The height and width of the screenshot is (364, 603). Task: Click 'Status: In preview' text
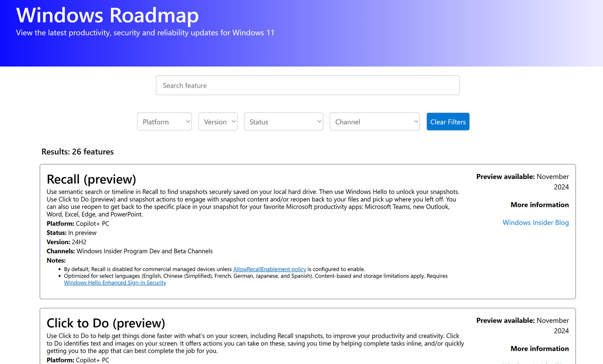pyautogui.click(x=71, y=233)
